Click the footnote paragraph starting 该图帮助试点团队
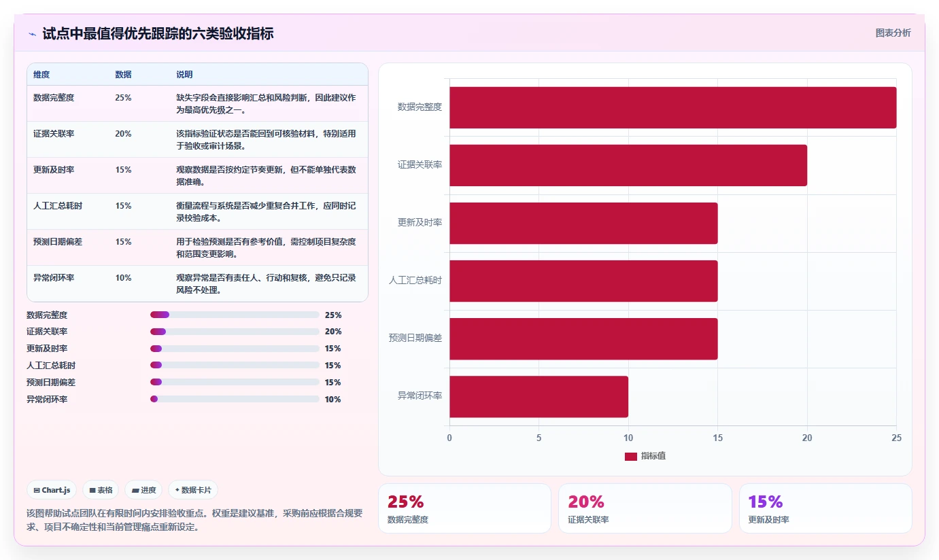This screenshot has width=939, height=560. (194, 520)
